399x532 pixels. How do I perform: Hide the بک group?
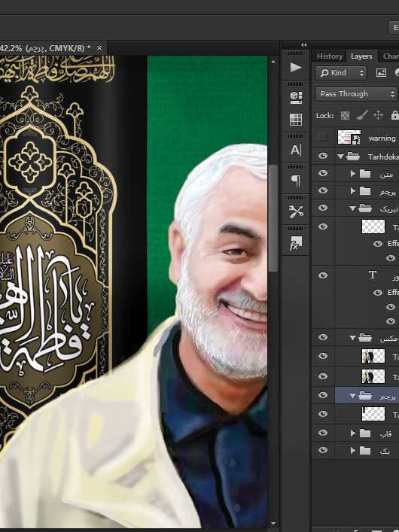click(323, 450)
